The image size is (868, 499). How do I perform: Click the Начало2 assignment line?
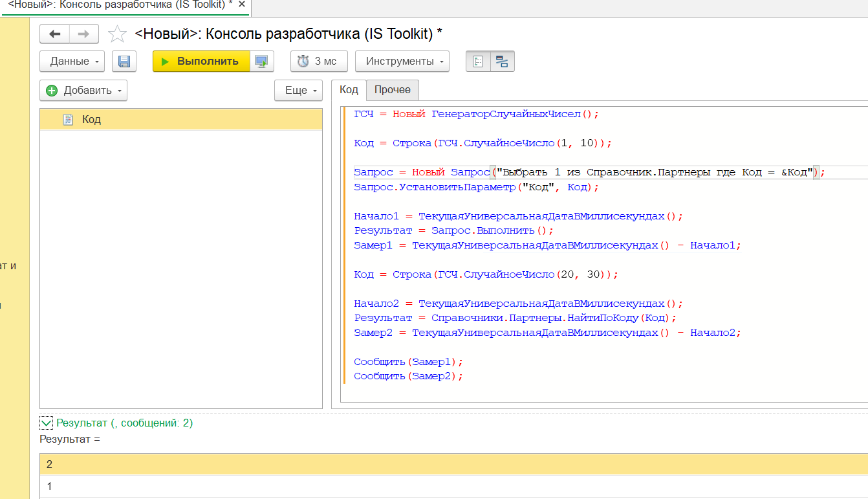pos(519,304)
